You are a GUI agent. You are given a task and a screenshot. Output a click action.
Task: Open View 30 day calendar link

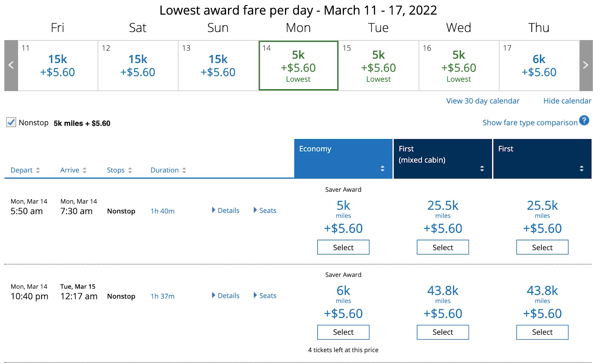483,101
